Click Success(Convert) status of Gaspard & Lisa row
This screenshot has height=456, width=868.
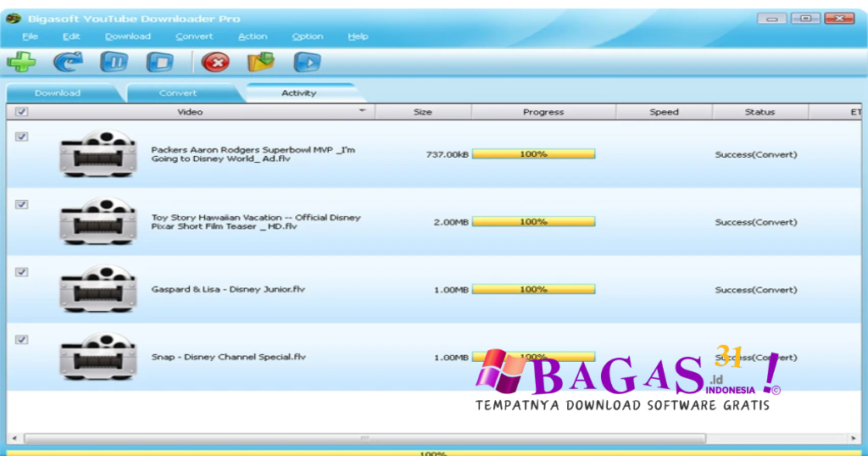(755, 289)
